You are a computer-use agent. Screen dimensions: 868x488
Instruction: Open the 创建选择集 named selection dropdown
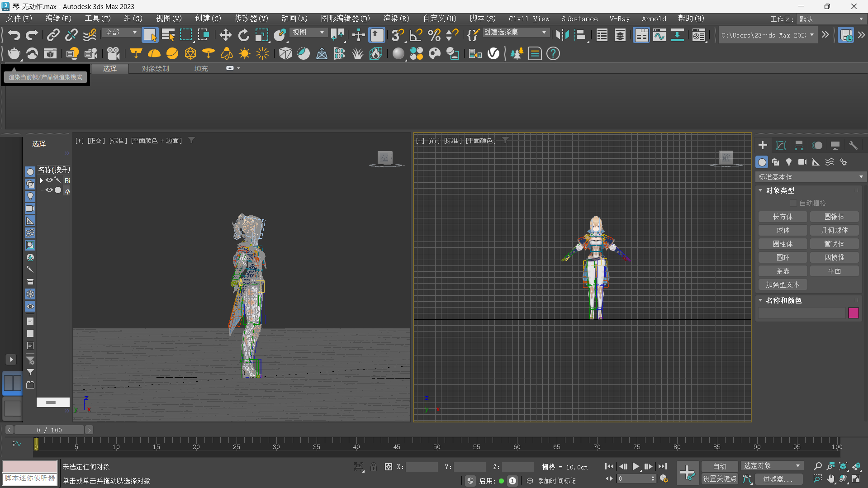[516, 33]
